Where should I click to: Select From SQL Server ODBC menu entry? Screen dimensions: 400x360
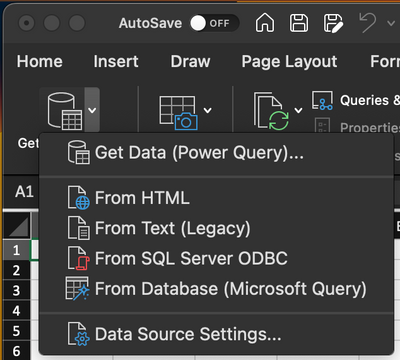pos(216,259)
